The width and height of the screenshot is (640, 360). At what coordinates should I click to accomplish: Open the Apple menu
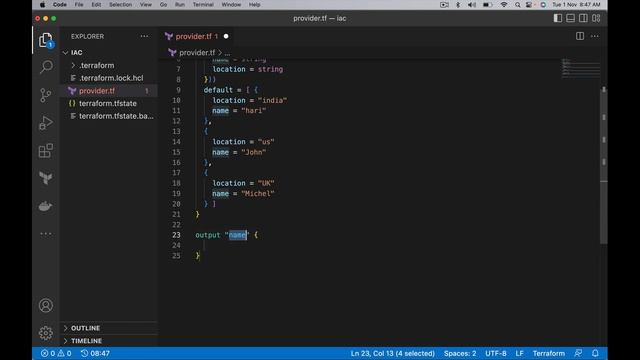pyautogui.click(x=42, y=4)
